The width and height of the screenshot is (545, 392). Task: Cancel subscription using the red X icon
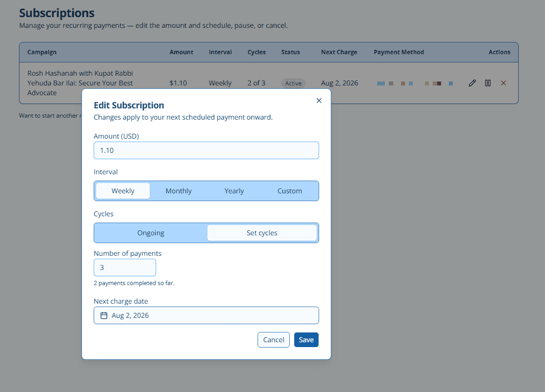pyautogui.click(x=504, y=83)
